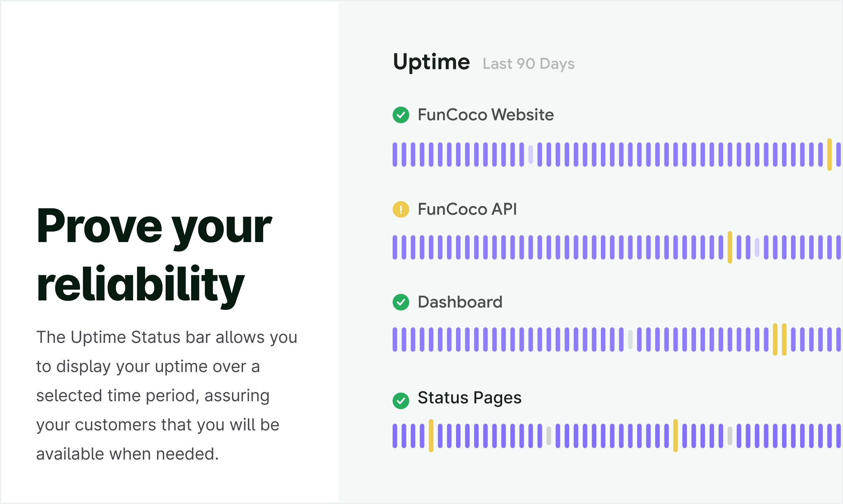Viewport: 843px width, 504px height.
Task: Click the Last 90 Days period label
Action: 529,64
